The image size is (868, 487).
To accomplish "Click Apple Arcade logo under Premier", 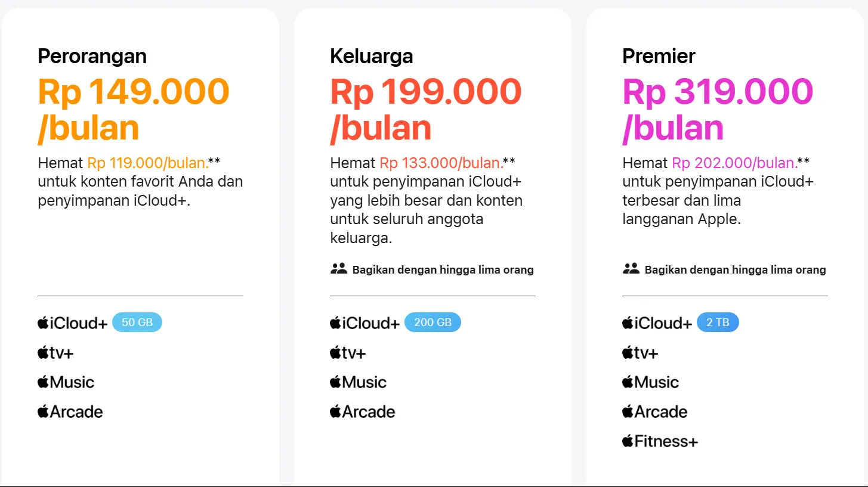I will coord(654,412).
